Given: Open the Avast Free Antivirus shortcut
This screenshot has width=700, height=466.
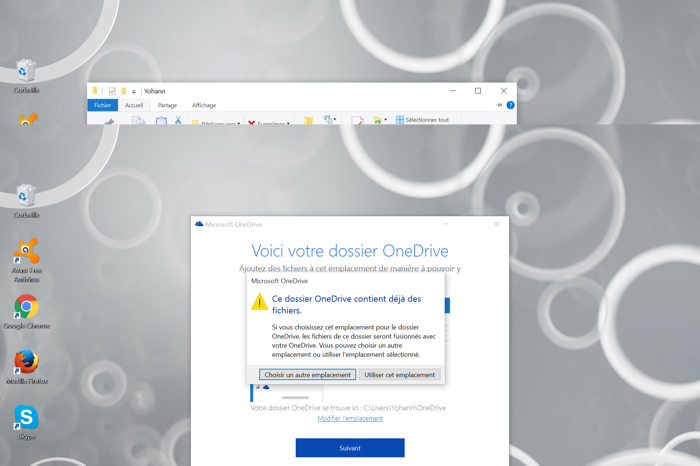Looking at the screenshot, I should tap(26, 251).
